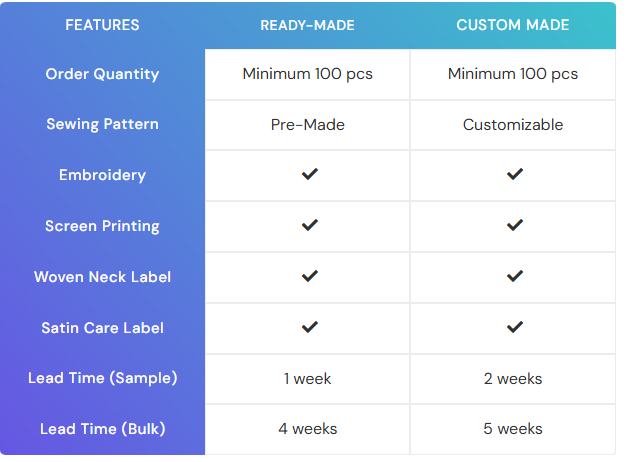Image resolution: width=633 pixels, height=462 pixels.
Task: Click Woven Neck Label checkmark under Custom Made
Action: point(514,276)
